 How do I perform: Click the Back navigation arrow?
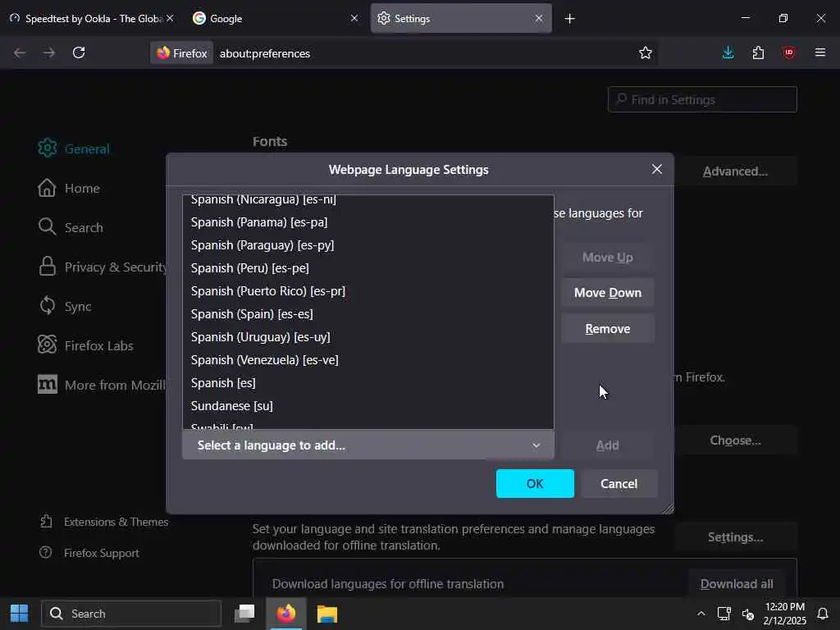[x=21, y=52]
